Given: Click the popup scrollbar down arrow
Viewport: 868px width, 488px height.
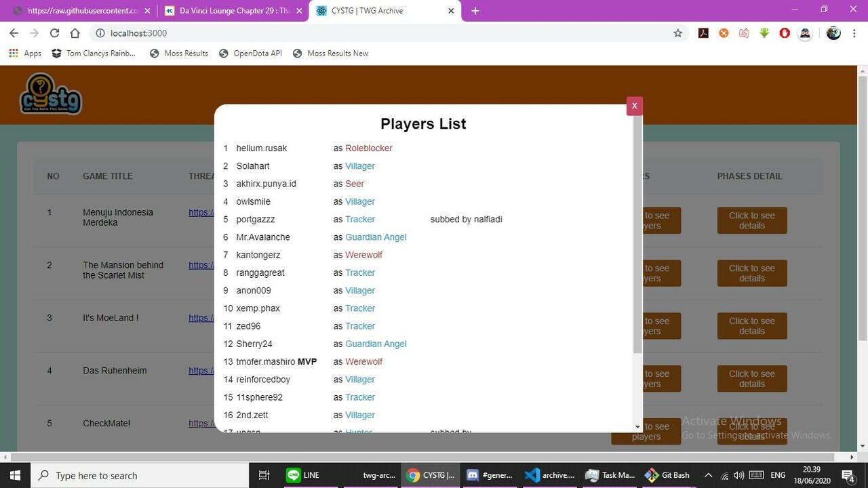Looking at the screenshot, I should click(x=637, y=427).
